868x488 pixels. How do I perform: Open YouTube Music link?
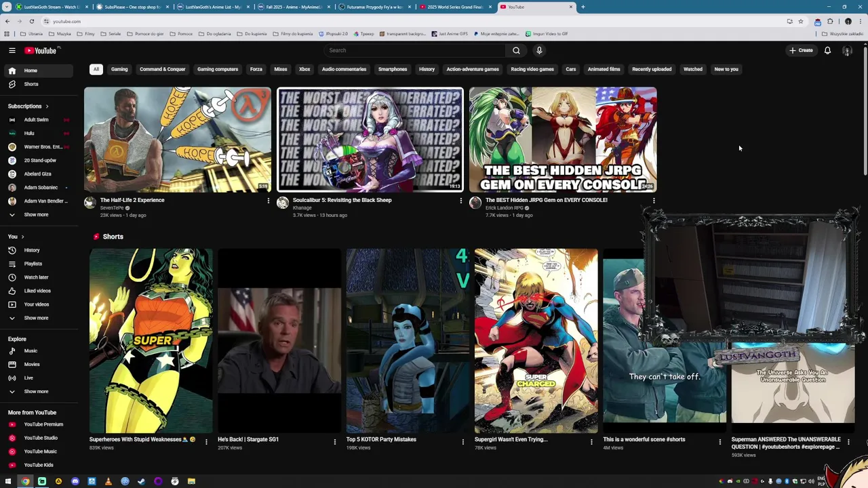pyautogui.click(x=39, y=451)
